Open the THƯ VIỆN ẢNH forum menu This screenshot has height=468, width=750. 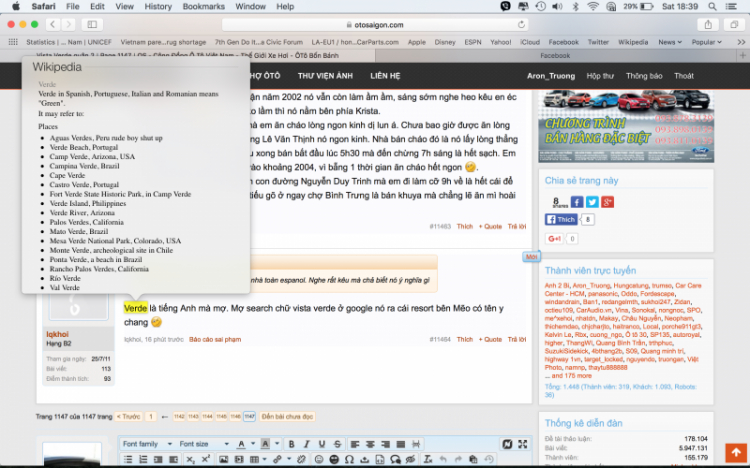tap(325, 76)
